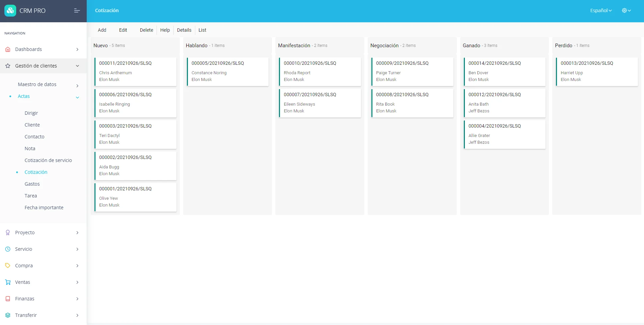This screenshot has width=644, height=325.
Task: Open the settings gear dropdown
Action: click(x=626, y=10)
